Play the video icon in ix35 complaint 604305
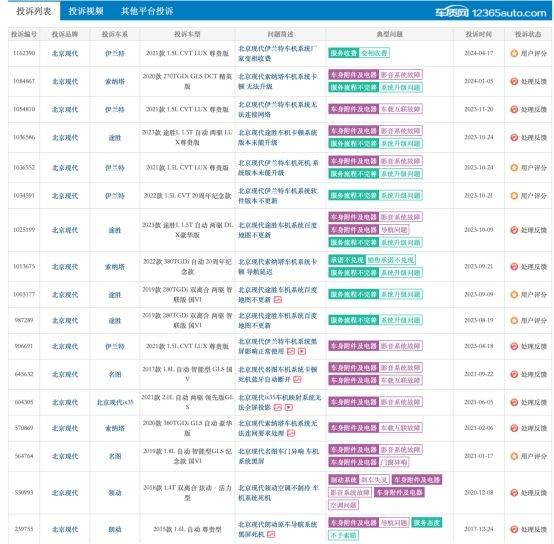Screen dimensions: 554x544 (x=289, y=408)
